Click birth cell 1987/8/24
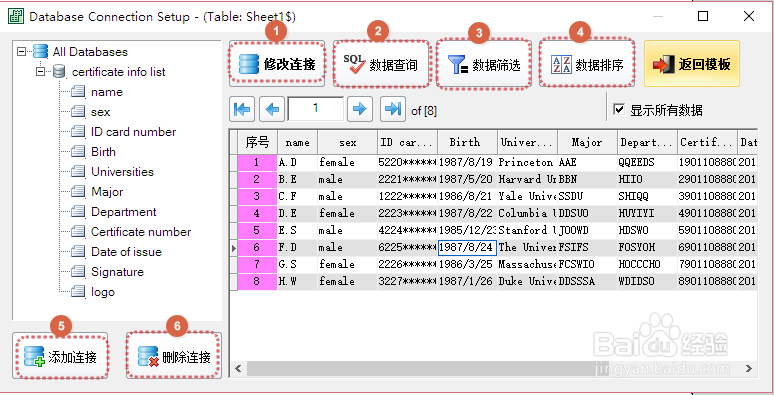The width and height of the screenshot is (774, 395). [x=467, y=247]
